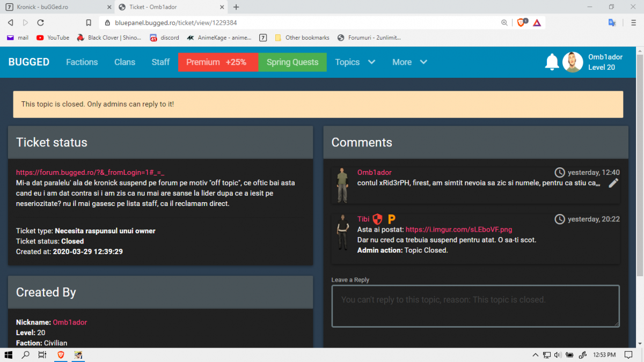Click the Brave Rewards triangle icon

coord(537,23)
